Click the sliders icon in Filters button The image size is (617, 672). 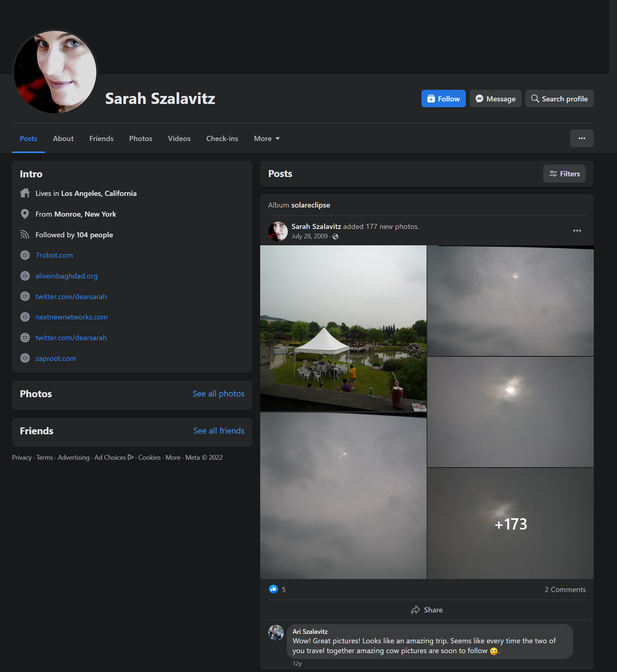(x=553, y=174)
